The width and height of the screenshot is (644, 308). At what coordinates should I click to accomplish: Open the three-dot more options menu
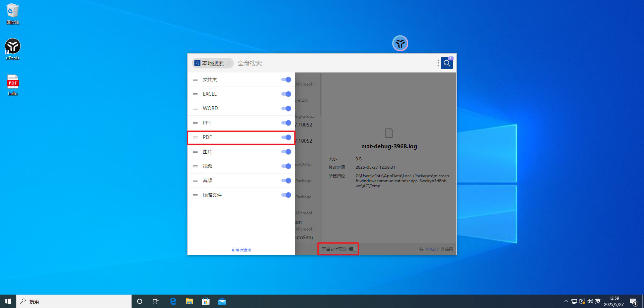[438, 63]
